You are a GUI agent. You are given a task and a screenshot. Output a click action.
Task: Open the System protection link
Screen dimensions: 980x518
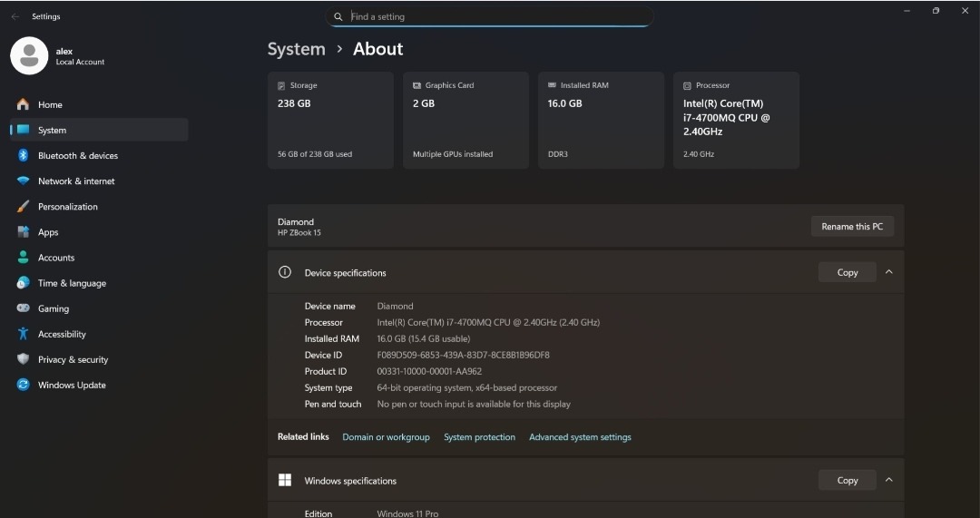(479, 437)
